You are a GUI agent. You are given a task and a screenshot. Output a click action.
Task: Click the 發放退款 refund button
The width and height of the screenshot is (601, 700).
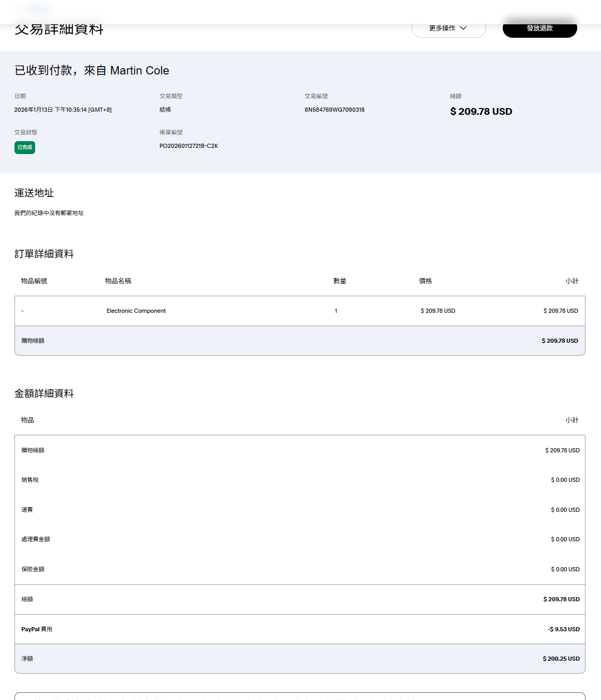pos(539,28)
